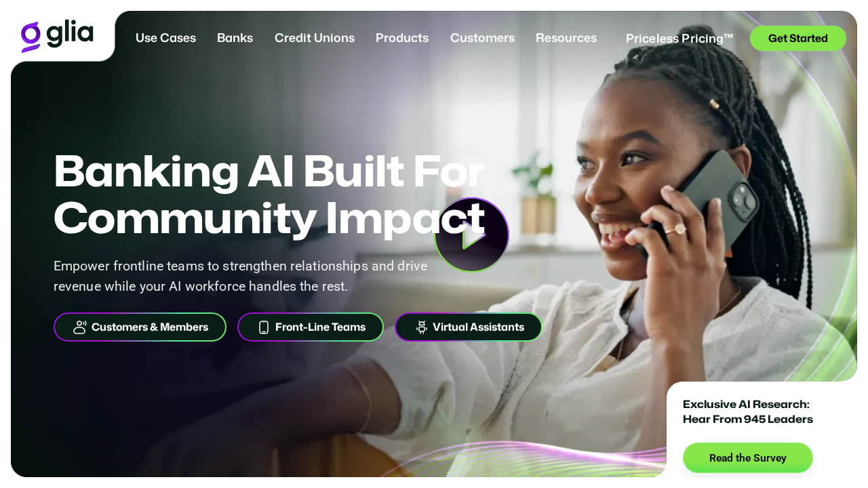The image size is (868, 488).
Task: Click the Glia logo
Action: (x=57, y=36)
